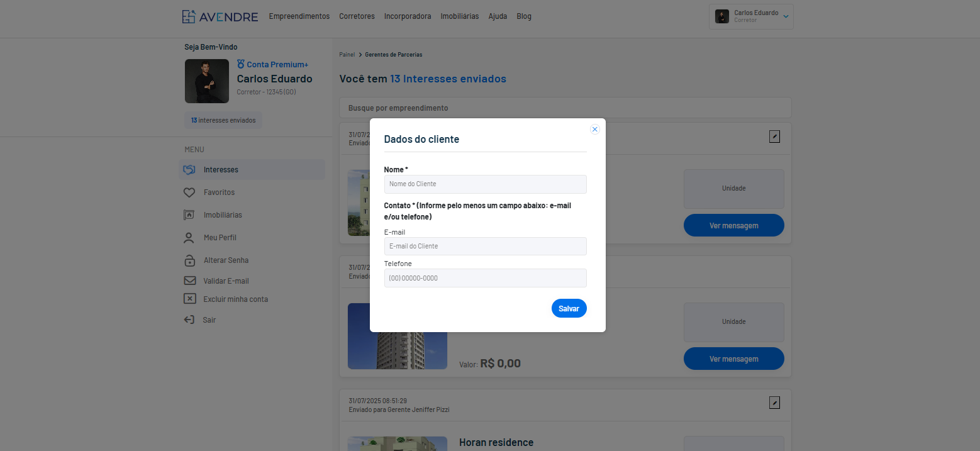980x451 pixels.
Task: Open the first property's green building thumbnail
Action: 359,203
